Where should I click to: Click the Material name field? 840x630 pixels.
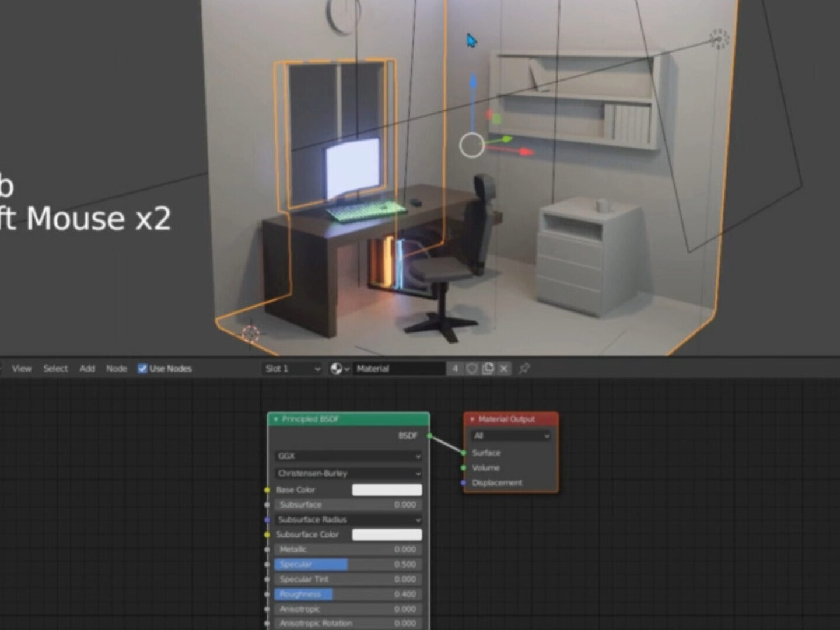pyautogui.click(x=399, y=369)
